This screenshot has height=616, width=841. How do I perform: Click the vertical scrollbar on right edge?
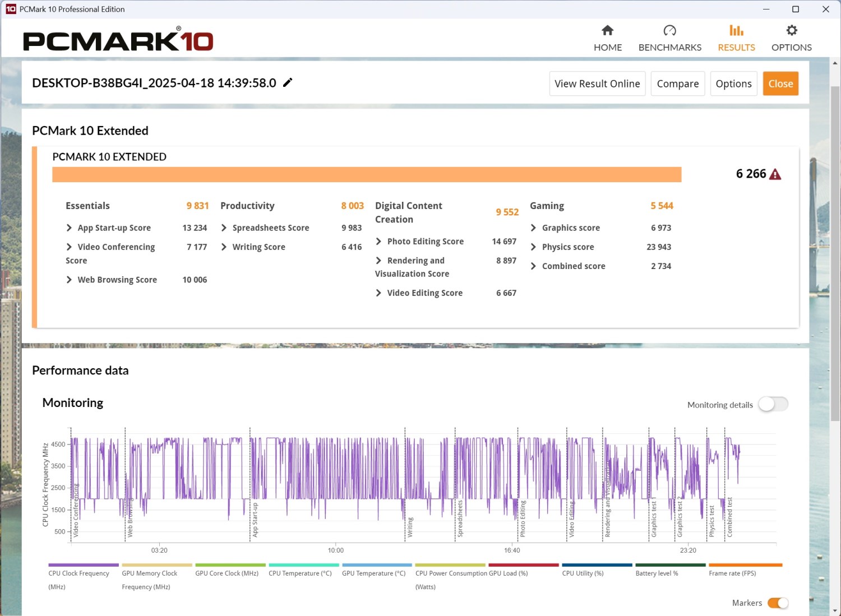pyautogui.click(x=835, y=252)
